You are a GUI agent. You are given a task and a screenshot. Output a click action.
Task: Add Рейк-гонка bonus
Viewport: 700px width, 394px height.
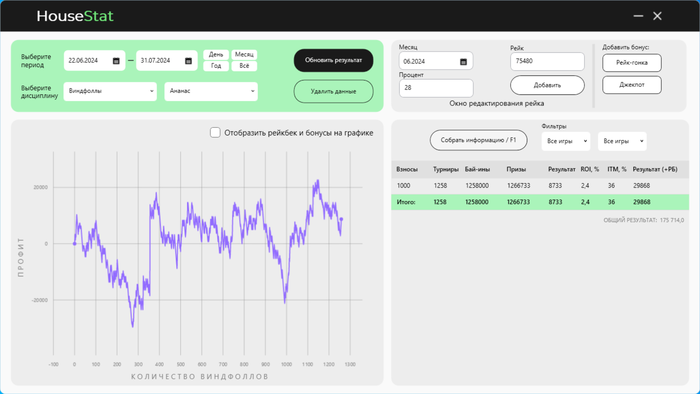[632, 63]
